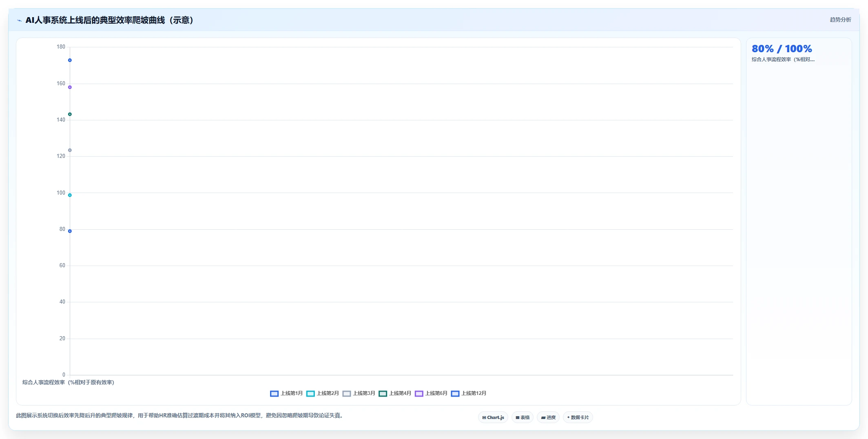Select the blue data point at 80

tap(70, 231)
